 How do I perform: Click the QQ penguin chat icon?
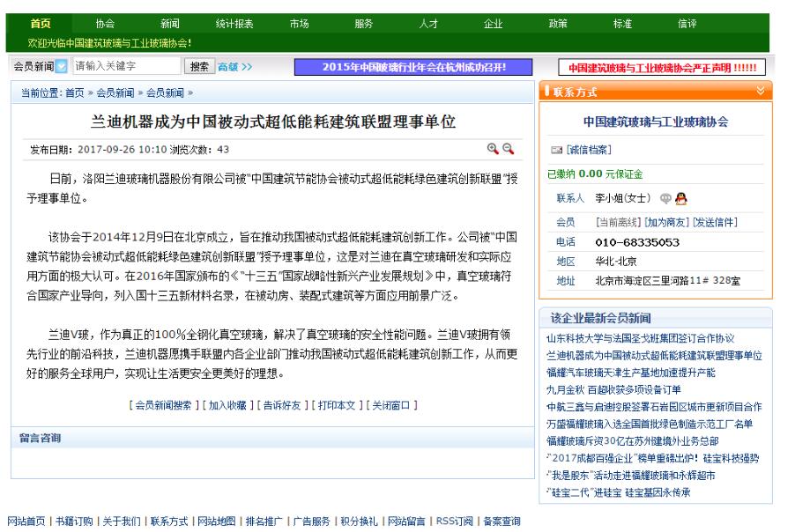point(681,198)
